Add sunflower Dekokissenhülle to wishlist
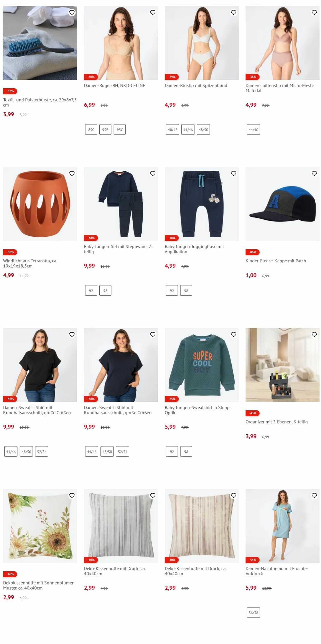This screenshot has height=644, width=321. tap(72, 495)
